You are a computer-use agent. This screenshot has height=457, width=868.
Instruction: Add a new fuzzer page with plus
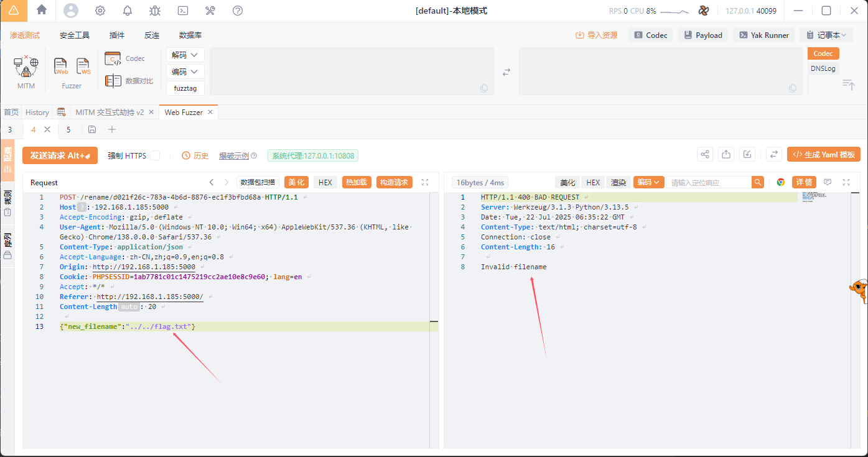112,129
